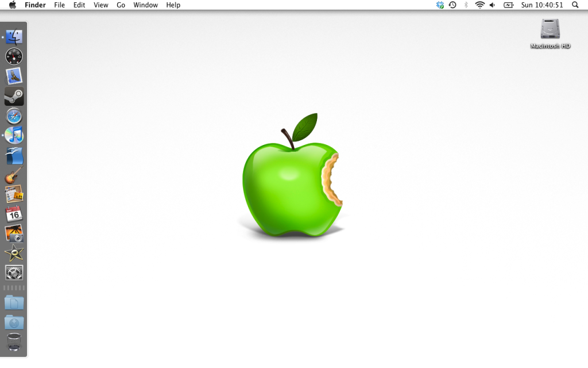588x368 pixels.
Task: Open OpenOffice from the dock
Action: pos(14,156)
